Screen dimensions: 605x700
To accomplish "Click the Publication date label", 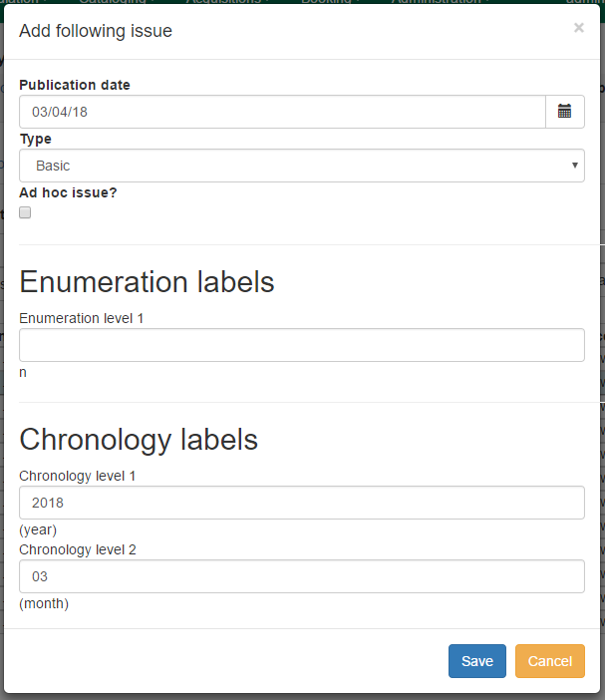I will [75, 85].
